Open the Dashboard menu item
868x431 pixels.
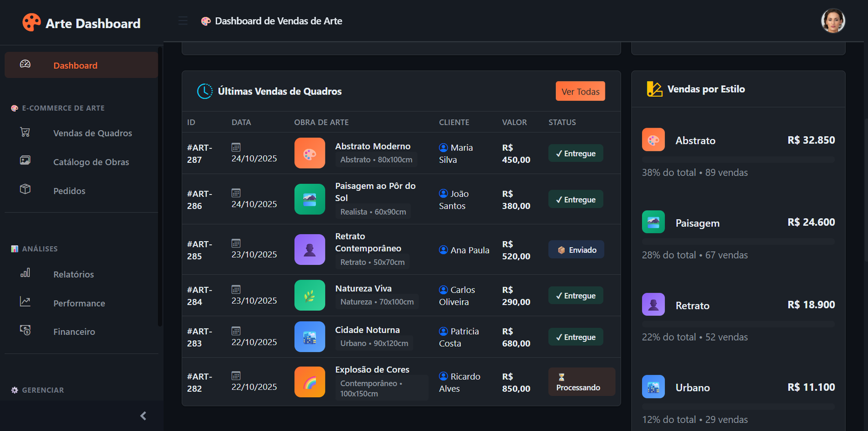[x=81, y=65]
